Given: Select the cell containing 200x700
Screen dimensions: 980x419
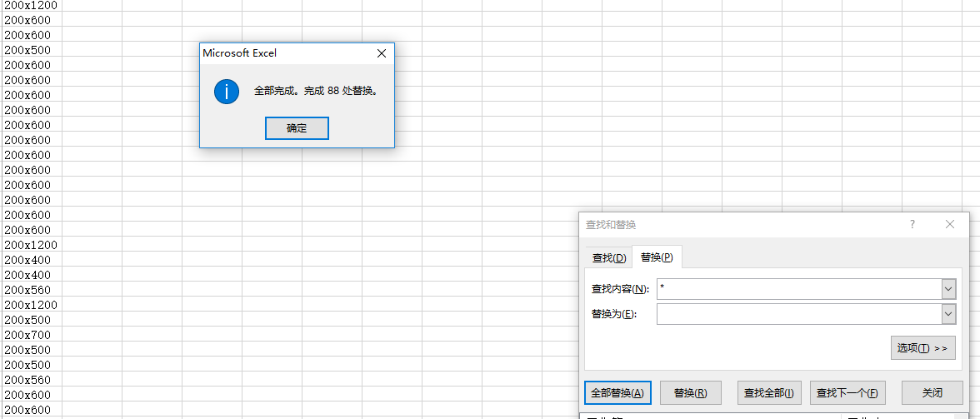Looking at the screenshot, I should click(x=32, y=335).
